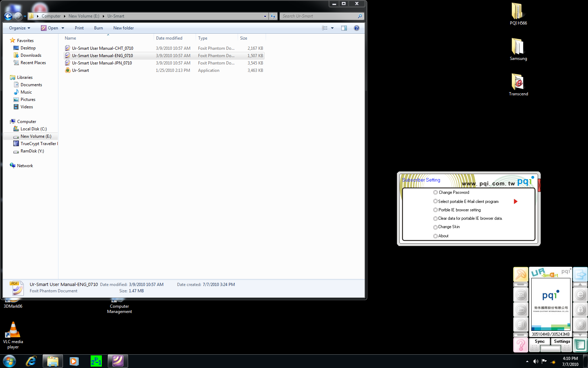
Task: Click New Volume (E:) in the breadcrumb
Action: click(84, 16)
